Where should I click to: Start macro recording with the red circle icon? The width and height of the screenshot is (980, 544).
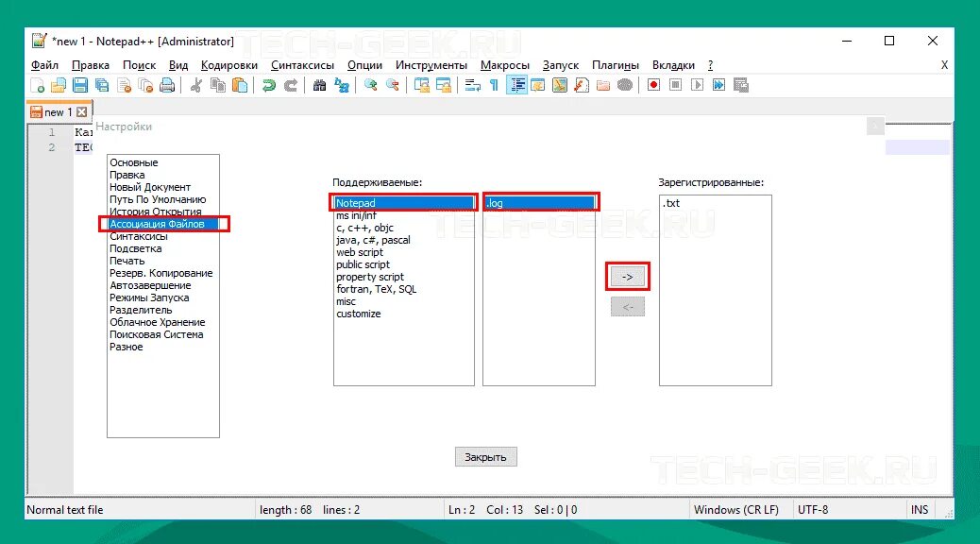pyautogui.click(x=653, y=85)
